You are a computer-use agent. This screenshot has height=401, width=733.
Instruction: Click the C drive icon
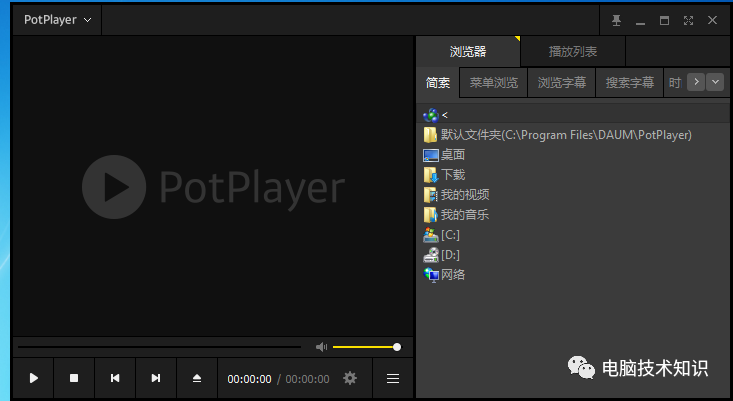click(x=431, y=235)
